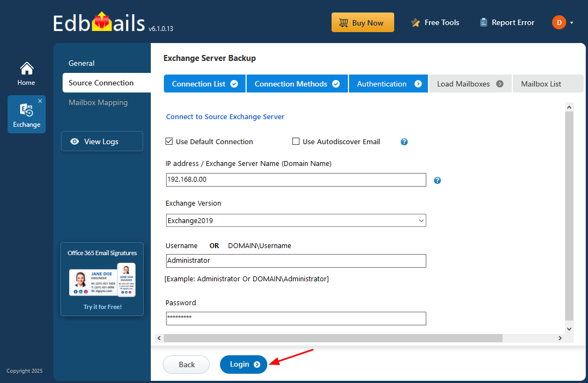Click the Login button
588x383 pixels.
(243, 365)
